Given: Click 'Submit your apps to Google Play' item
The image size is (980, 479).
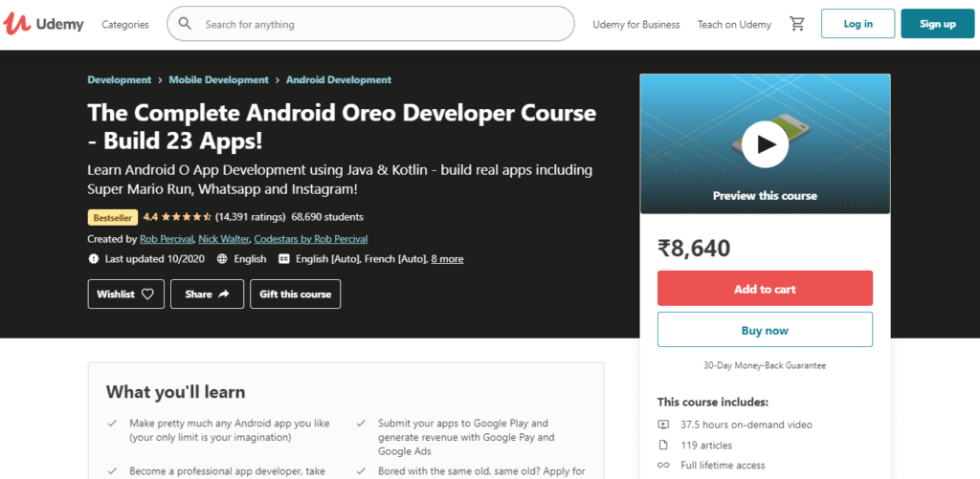Looking at the screenshot, I should (x=466, y=437).
